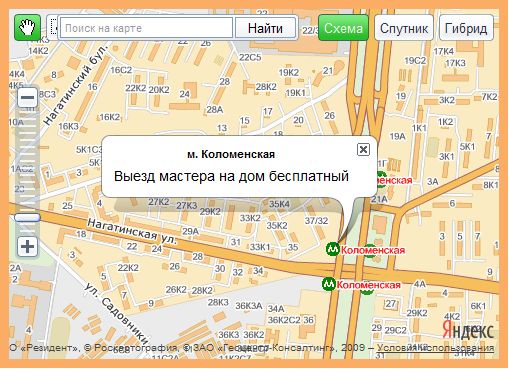The image size is (510, 369).
Task: Click house number 17К4
Action: pos(444,51)
